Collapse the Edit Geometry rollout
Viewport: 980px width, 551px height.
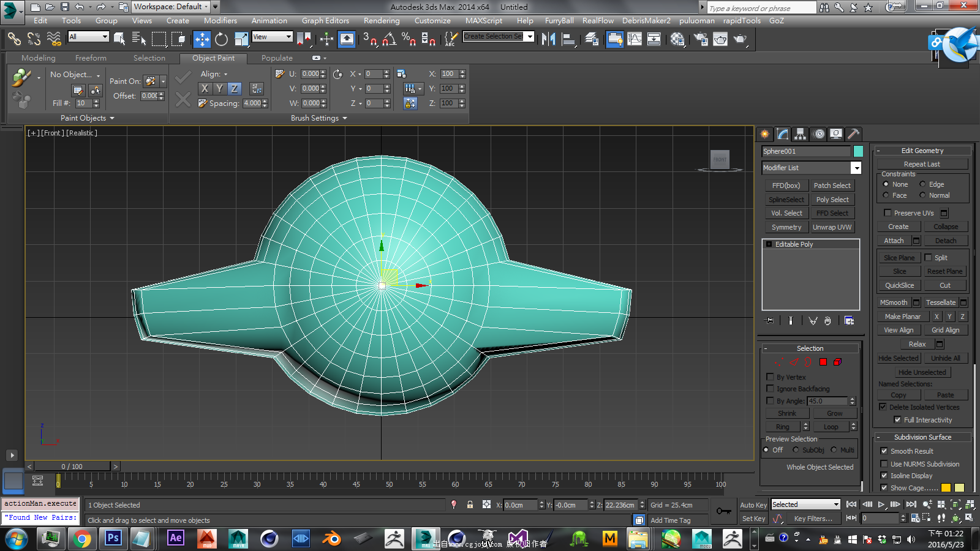tap(878, 151)
